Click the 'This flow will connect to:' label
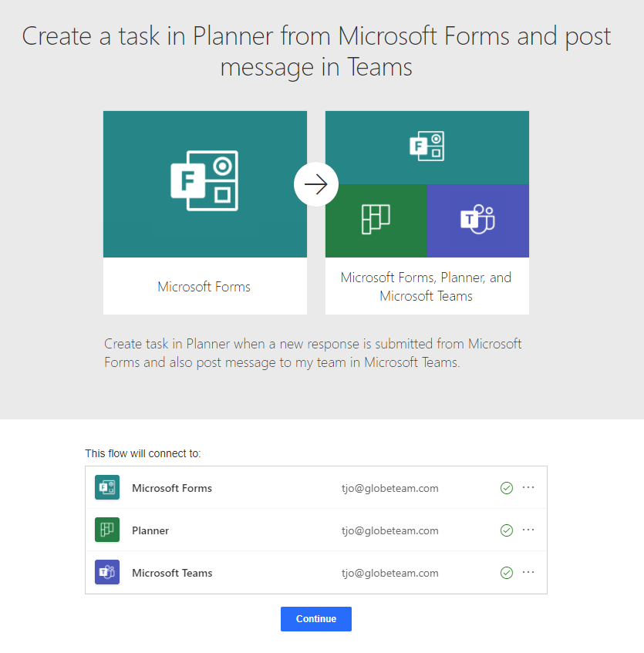 point(143,453)
